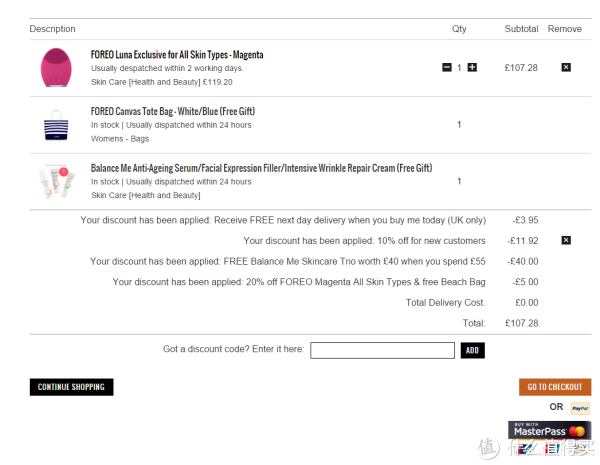Increase FOREO Luna quantity with plus icon
This screenshot has height=465, width=600.
(473, 67)
